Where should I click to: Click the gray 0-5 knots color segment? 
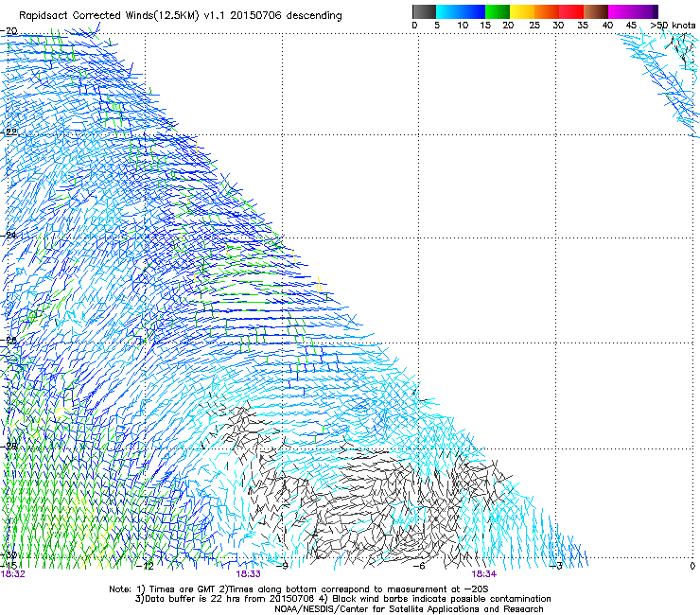(424, 11)
